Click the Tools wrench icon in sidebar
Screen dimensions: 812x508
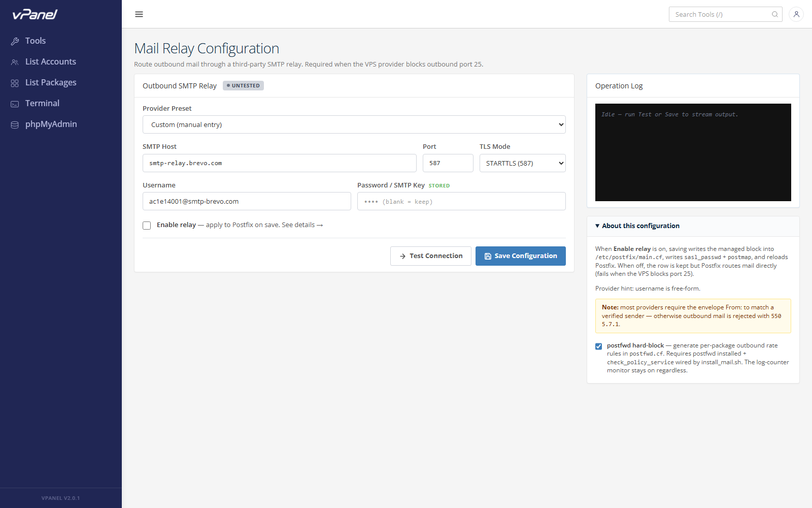15,41
